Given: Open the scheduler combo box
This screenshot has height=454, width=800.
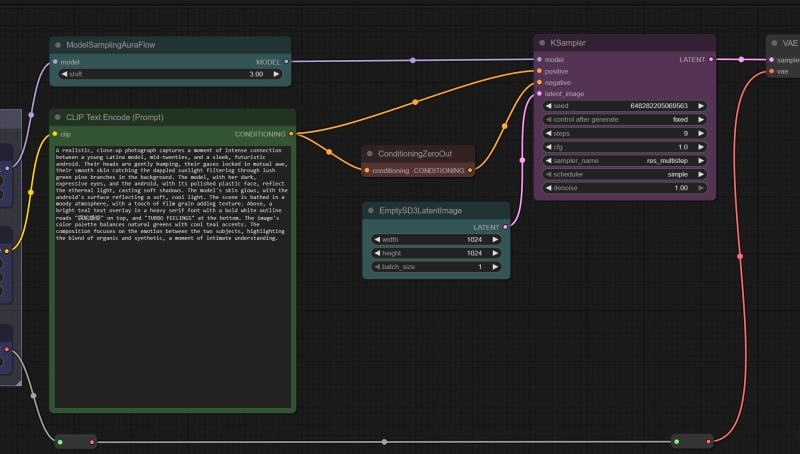Looking at the screenshot, I should (624, 173).
